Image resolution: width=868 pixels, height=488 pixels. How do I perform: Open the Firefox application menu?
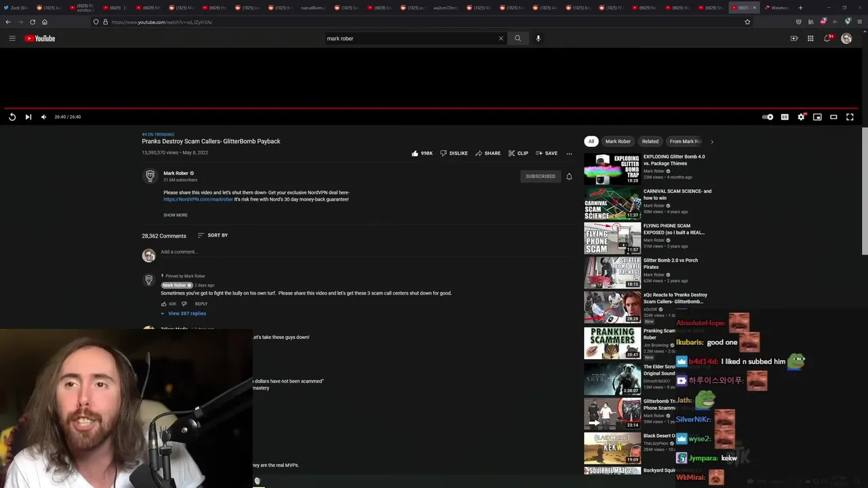coord(859,22)
